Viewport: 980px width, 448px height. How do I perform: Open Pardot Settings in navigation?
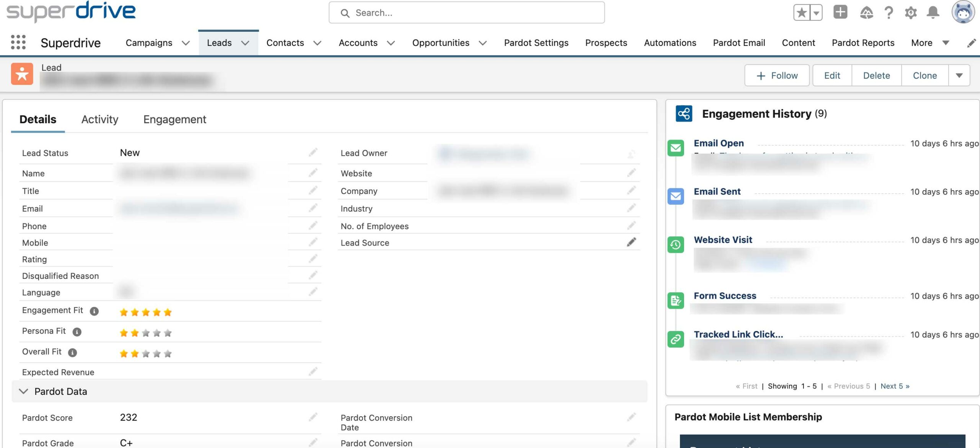pyautogui.click(x=536, y=43)
